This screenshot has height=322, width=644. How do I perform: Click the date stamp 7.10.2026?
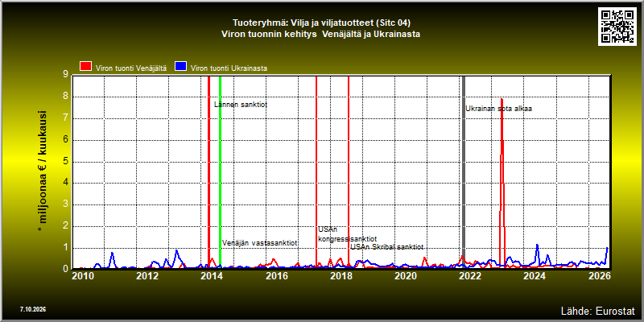(33, 309)
